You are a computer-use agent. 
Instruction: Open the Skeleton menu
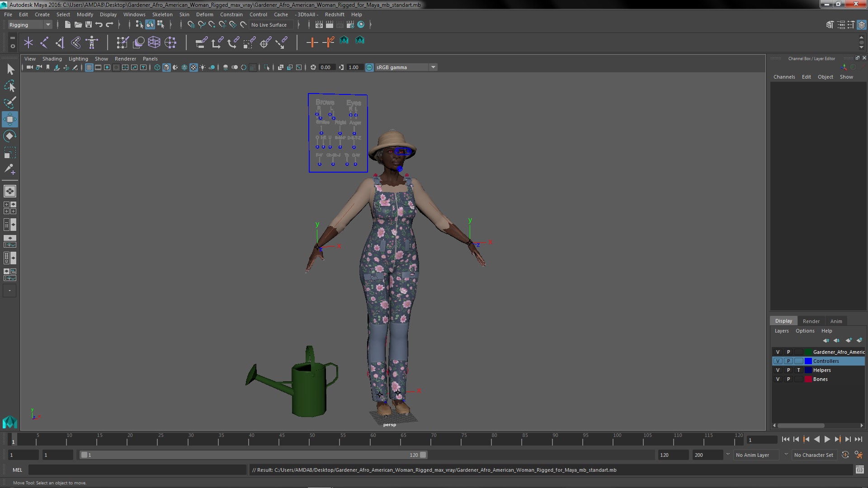162,14
